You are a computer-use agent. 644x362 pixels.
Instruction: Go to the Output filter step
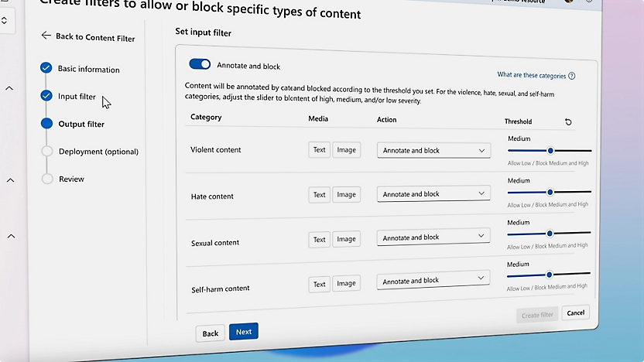(x=81, y=124)
